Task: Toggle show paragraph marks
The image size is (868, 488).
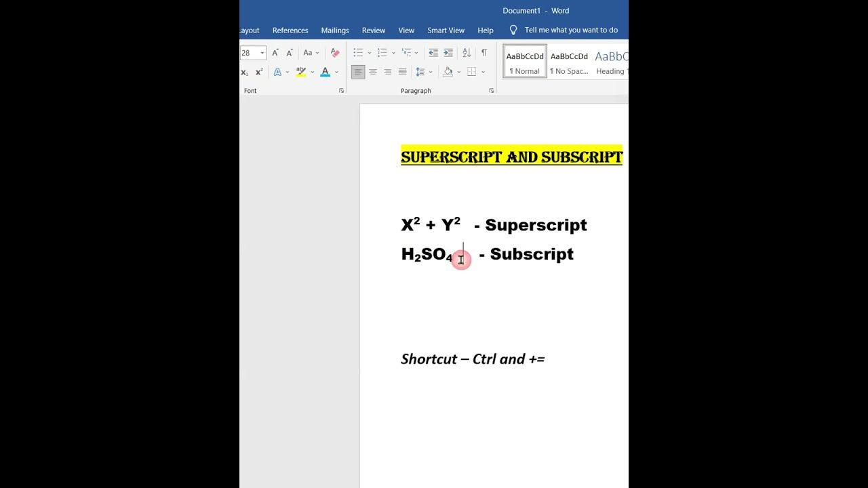Action: point(484,53)
